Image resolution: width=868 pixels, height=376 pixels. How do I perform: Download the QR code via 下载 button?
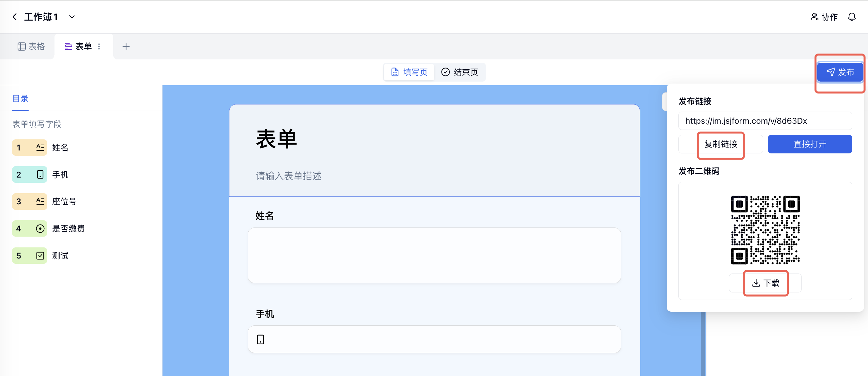coord(765,283)
